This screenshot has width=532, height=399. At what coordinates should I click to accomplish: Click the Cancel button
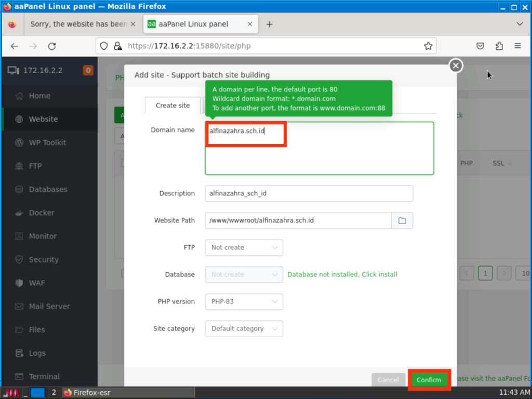pyautogui.click(x=388, y=380)
